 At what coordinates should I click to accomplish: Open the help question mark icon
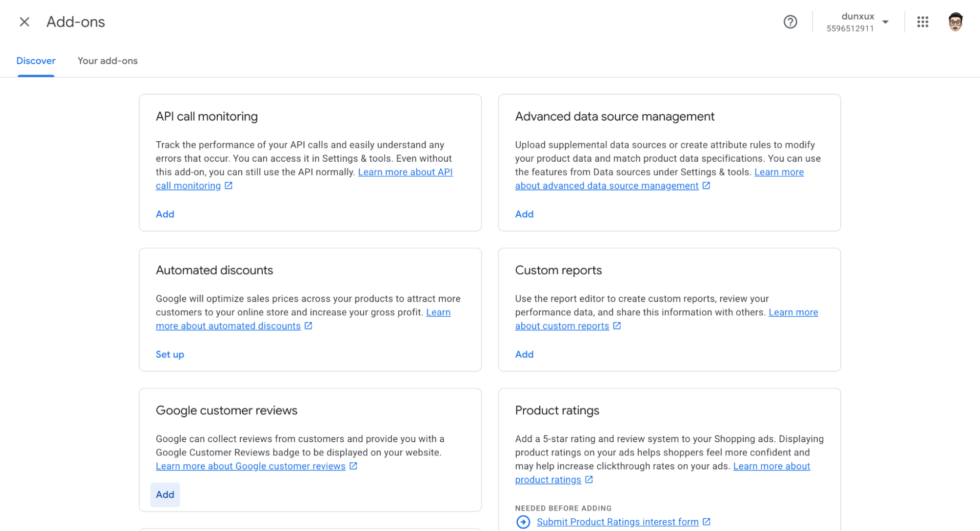[790, 22]
